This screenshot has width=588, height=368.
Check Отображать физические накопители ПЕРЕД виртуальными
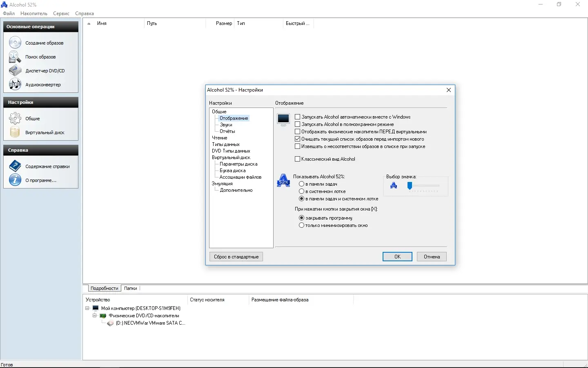(x=297, y=132)
